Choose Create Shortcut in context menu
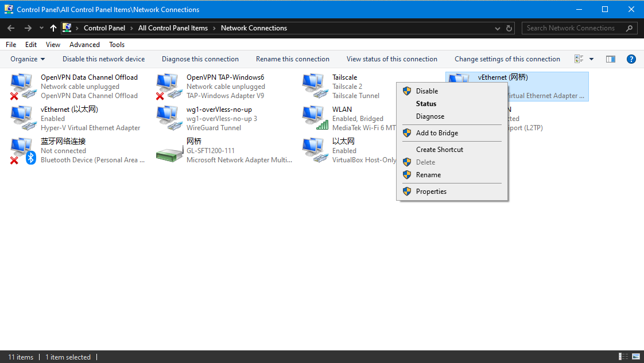Screen dimensions: 644x363 452,150
